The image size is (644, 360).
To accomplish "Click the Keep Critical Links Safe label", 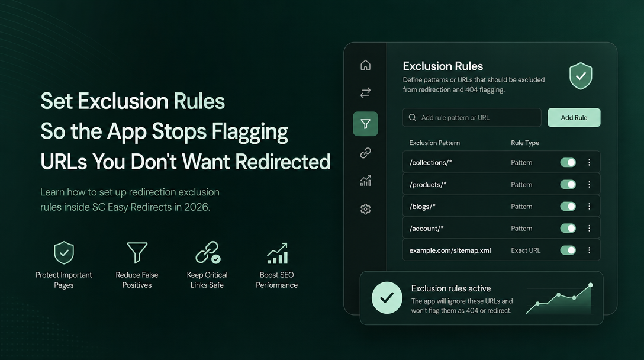I will coord(207,280).
